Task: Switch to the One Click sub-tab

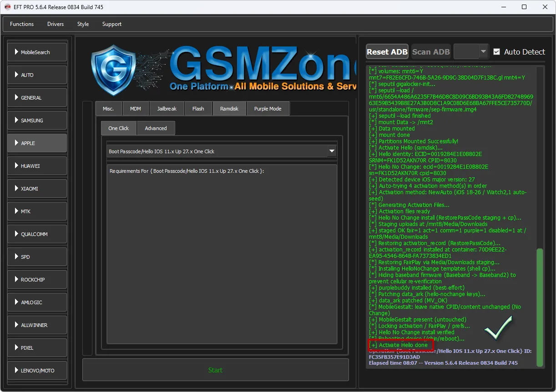Action: (119, 128)
